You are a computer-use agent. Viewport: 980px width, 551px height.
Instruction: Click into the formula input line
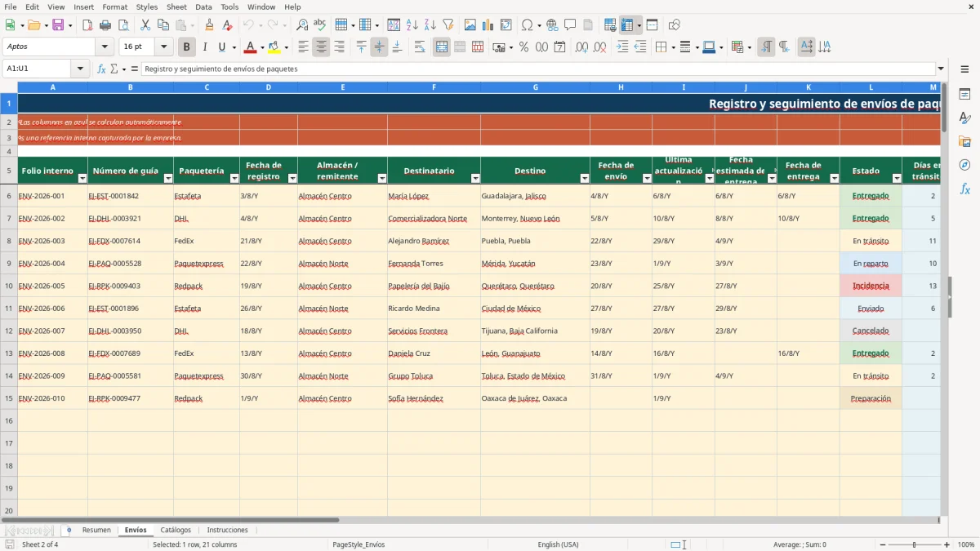click(x=539, y=69)
